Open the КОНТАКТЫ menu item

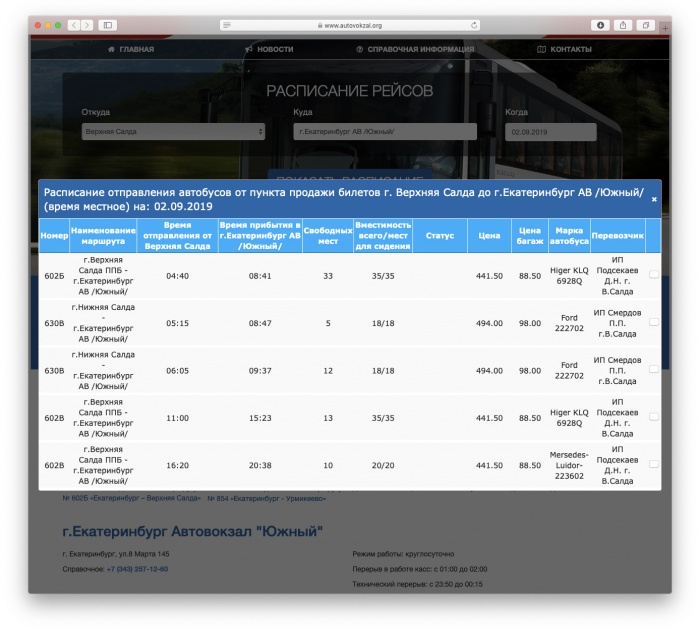[564, 49]
